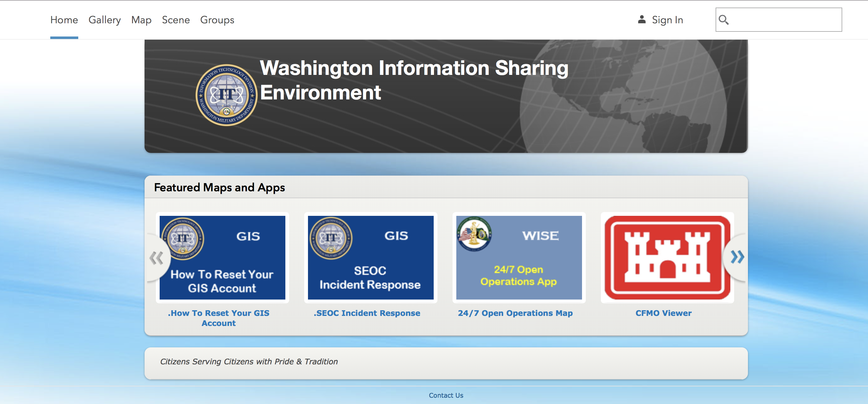Click the Sign In person icon
This screenshot has width=868, height=404.
[641, 20]
